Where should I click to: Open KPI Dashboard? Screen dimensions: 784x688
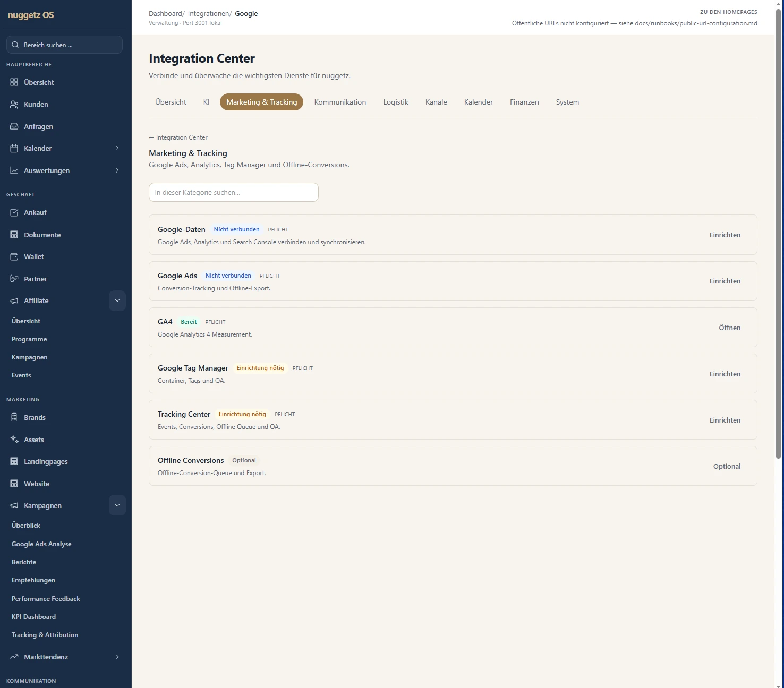(x=33, y=617)
